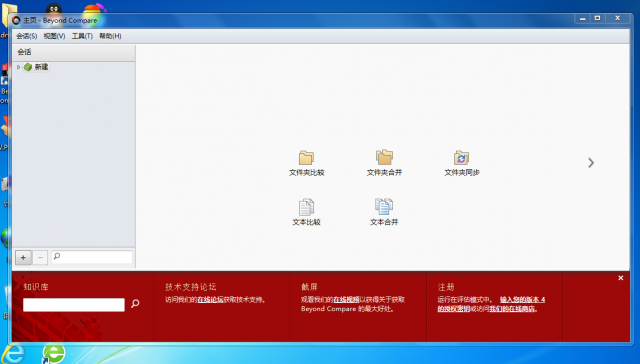Focus the session search field
The image size is (640, 364).
tap(92, 257)
